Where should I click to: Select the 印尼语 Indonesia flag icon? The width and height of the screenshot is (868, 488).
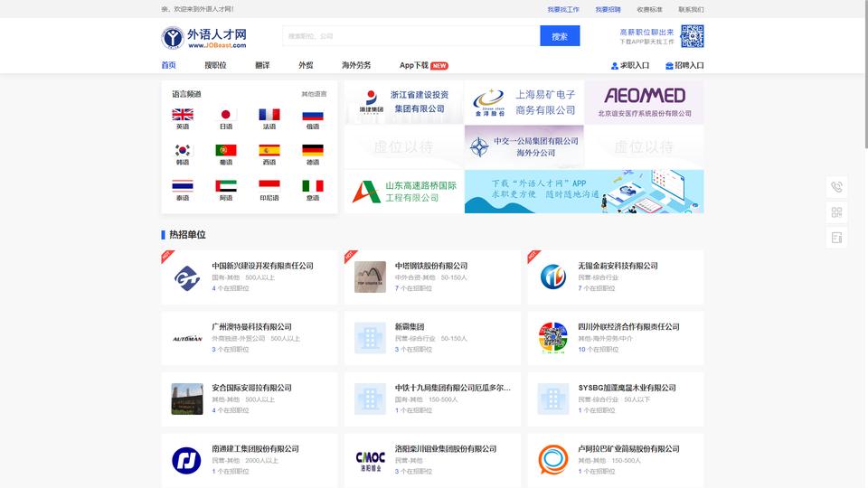tap(269, 185)
